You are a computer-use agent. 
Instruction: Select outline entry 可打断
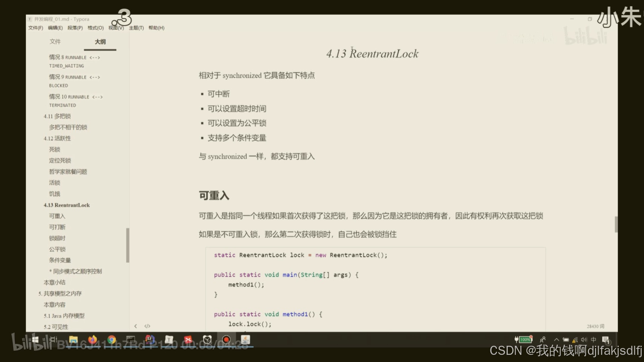pos(57,227)
